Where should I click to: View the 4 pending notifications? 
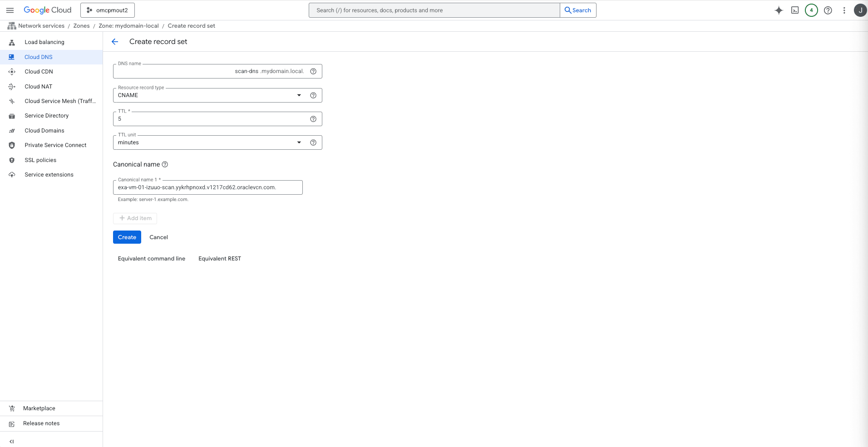coord(811,10)
